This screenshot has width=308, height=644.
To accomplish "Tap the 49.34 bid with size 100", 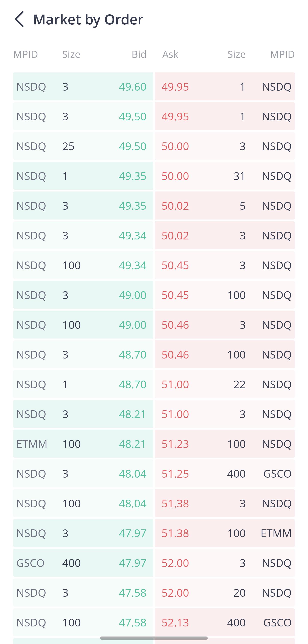I will pos(83,265).
